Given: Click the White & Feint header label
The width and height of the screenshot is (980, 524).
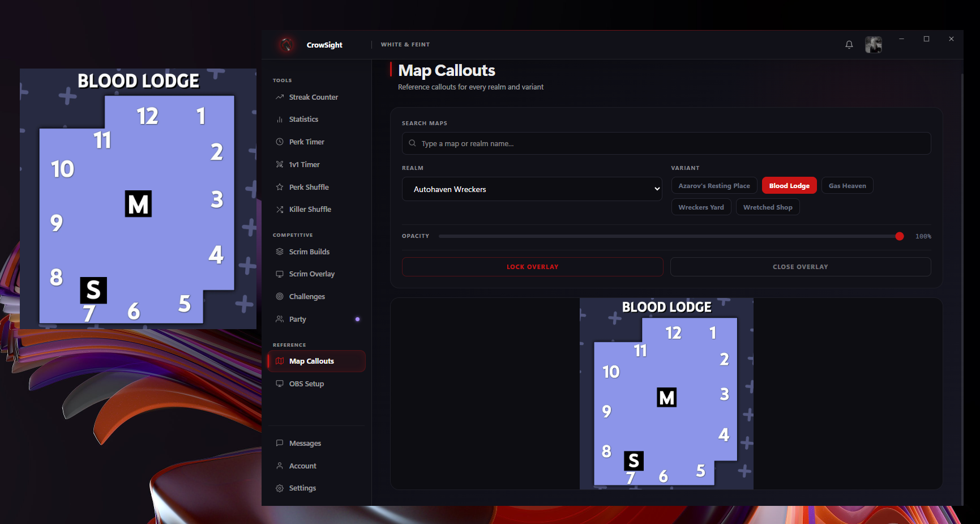Looking at the screenshot, I should [405, 44].
